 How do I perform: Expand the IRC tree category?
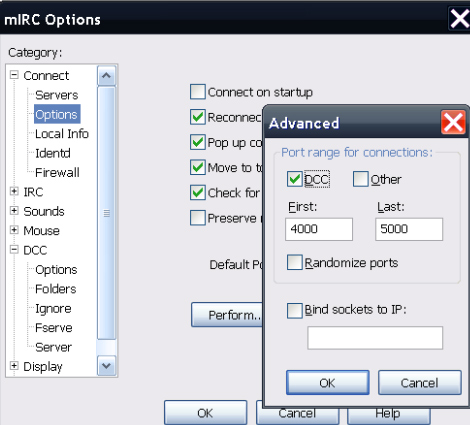pyautogui.click(x=14, y=191)
